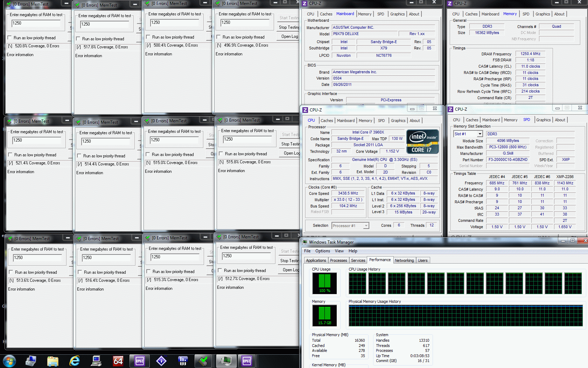
Task: Open log in the 512.7% coverage MemTest window
Action: (x=289, y=270)
